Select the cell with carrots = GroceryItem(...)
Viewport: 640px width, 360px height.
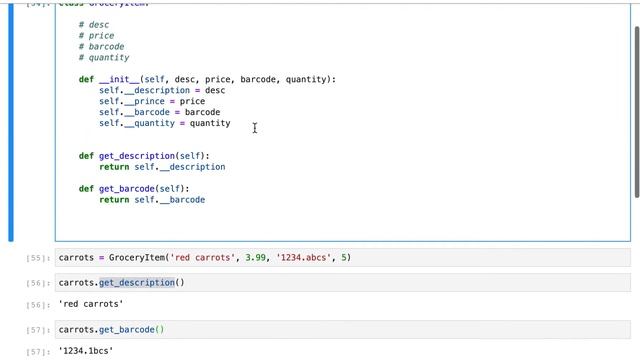click(343, 258)
